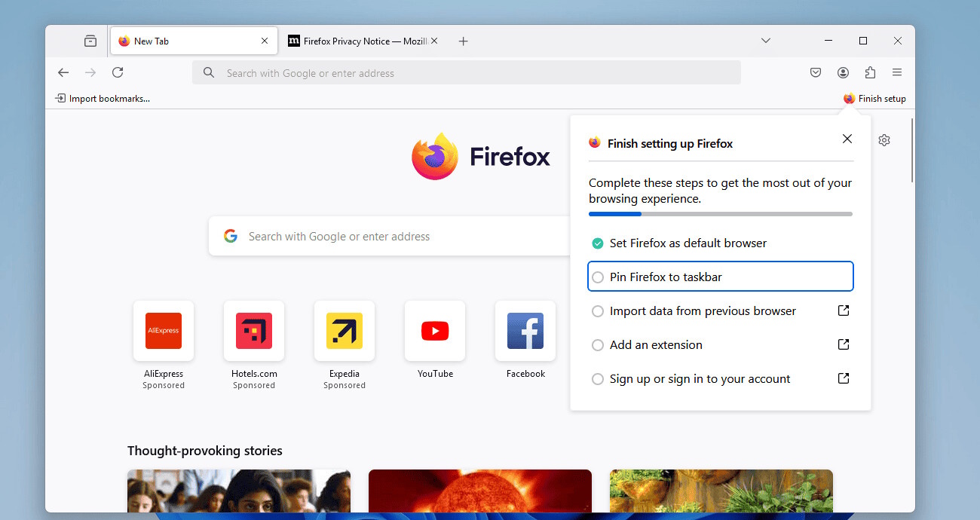The image size is (980, 520).
Task: Click the Thought-provoking stories heading
Action: click(x=205, y=451)
